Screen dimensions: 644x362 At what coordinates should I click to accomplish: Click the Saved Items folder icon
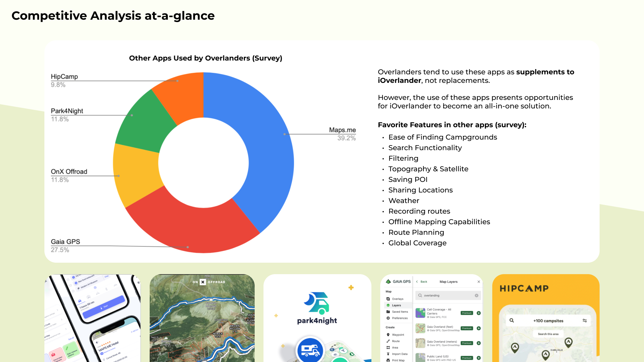point(388,312)
